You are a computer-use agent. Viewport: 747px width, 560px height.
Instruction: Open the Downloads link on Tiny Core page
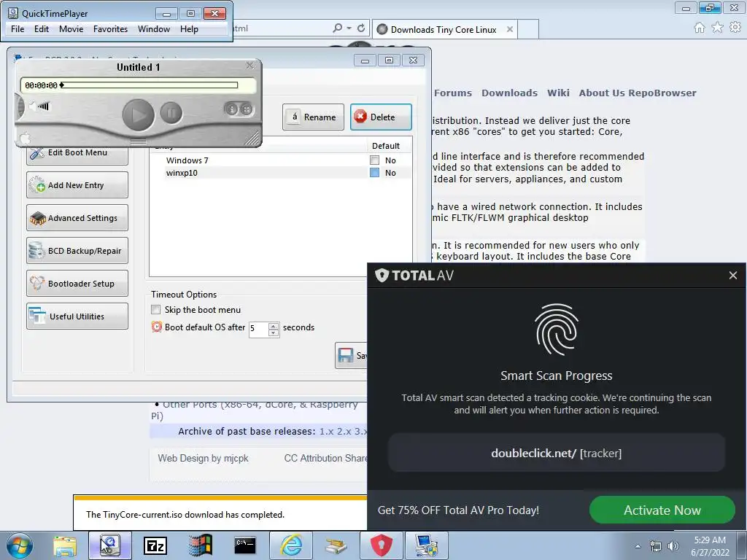pyautogui.click(x=509, y=93)
